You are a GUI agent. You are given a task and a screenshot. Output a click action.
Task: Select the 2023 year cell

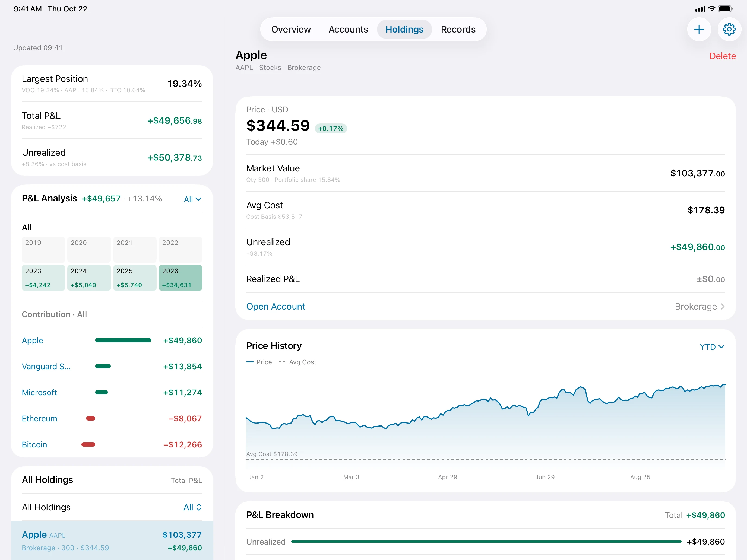tap(43, 278)
